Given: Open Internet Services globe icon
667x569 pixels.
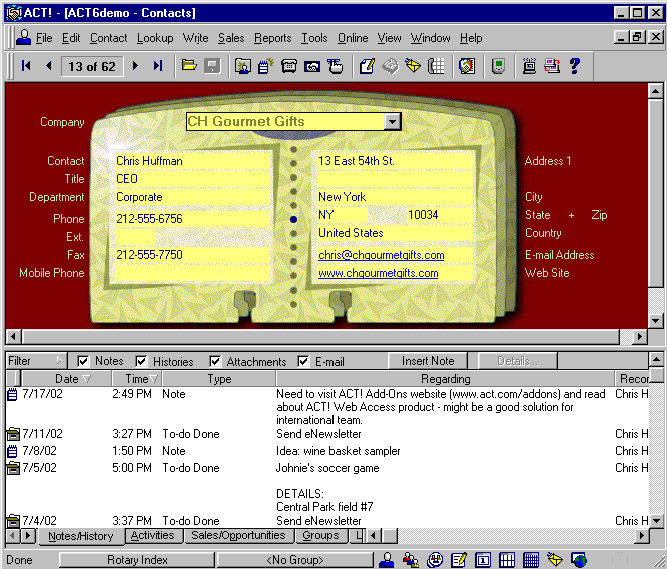Looking at the screenshot, I should coord(579,560).
